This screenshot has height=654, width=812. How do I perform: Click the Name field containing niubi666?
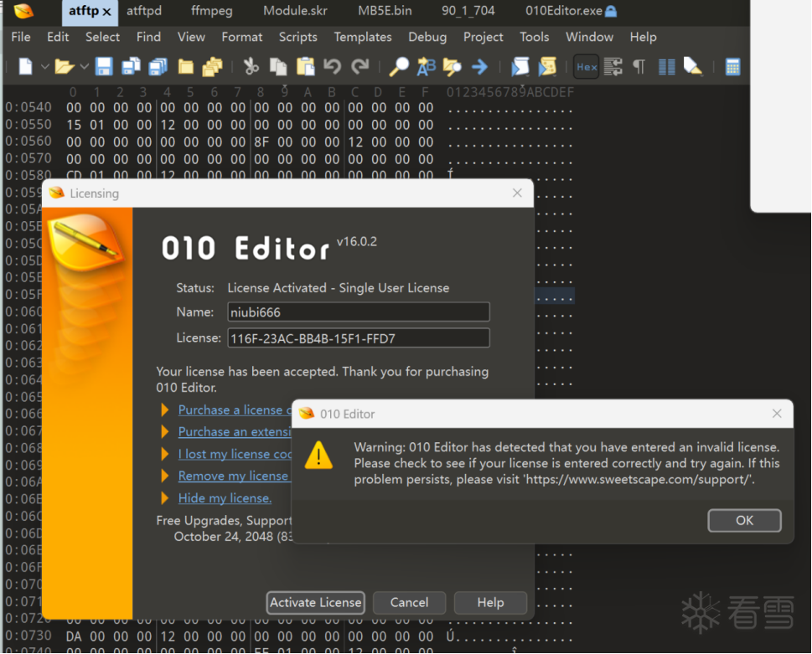359,312
